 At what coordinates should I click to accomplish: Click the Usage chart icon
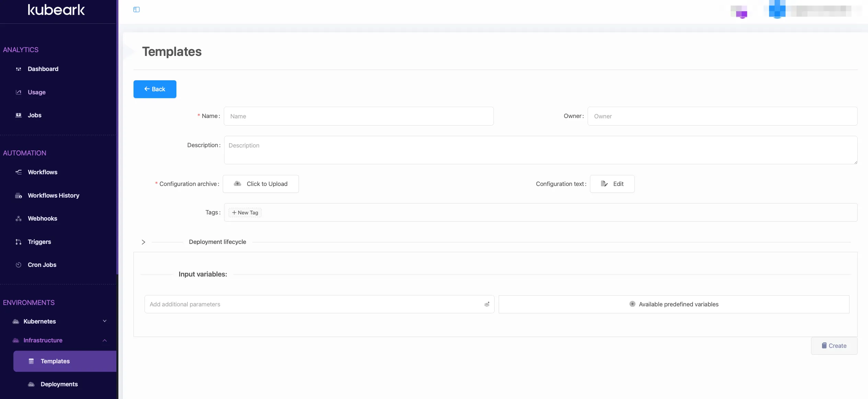(19, 92)
